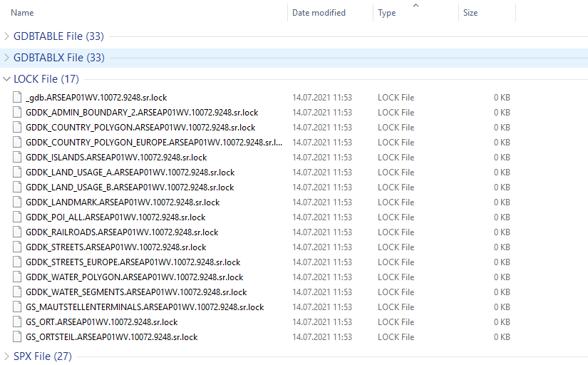Click file icon of GS_ORT.ARSEAP01WV lock file

coord(17,322)
